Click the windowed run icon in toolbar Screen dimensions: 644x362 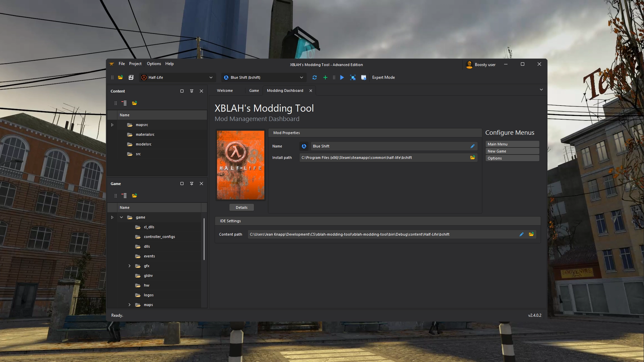(364, 77)
